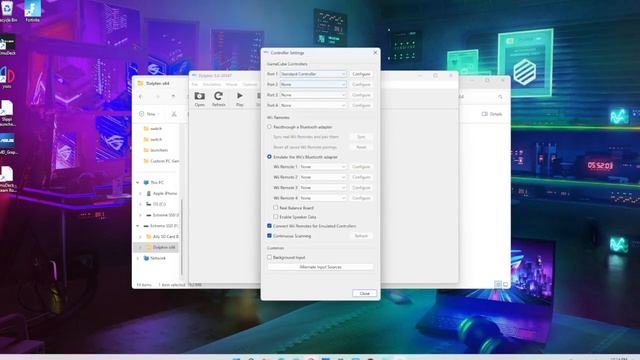
Task: Go up one folder in File Explorer
Action: (x=173, y=97)
